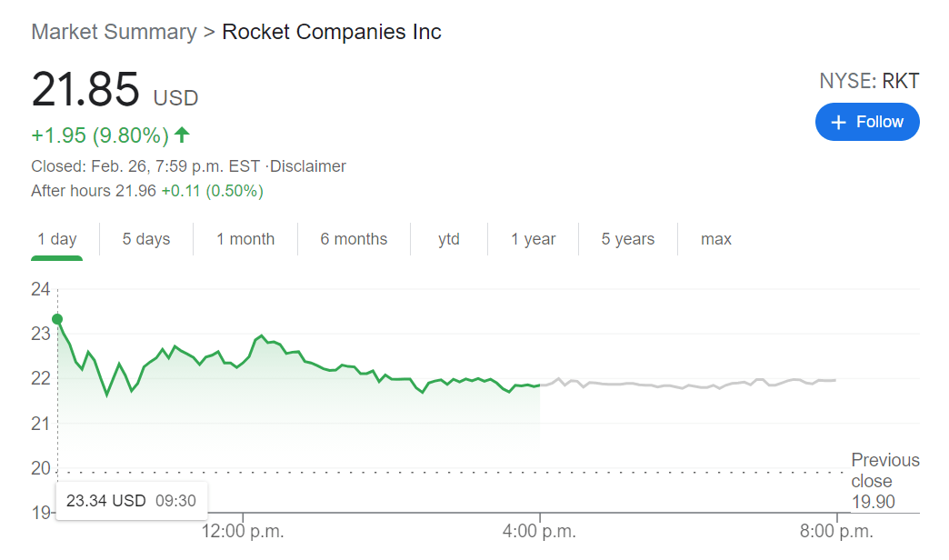Switch to the 1 day chart tab
Image resolution: width=949 pixels, height=560 pixels.
coord(56,238)
